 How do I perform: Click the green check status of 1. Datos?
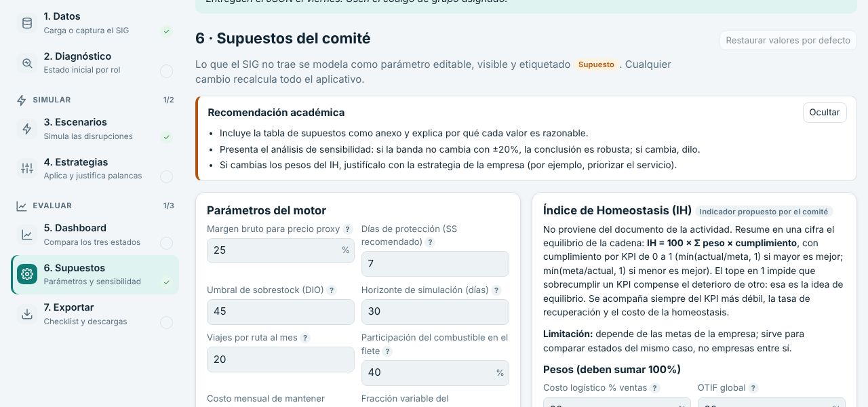coord(166,31)
